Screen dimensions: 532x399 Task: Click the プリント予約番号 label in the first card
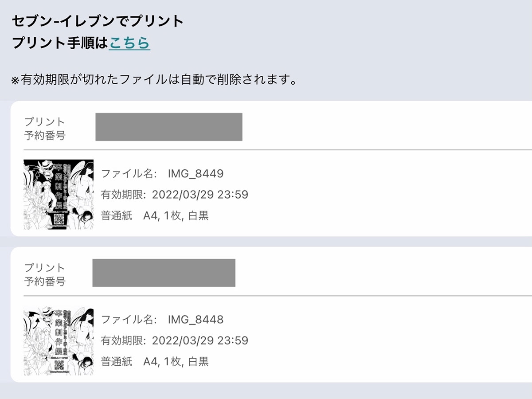point(45,129)
